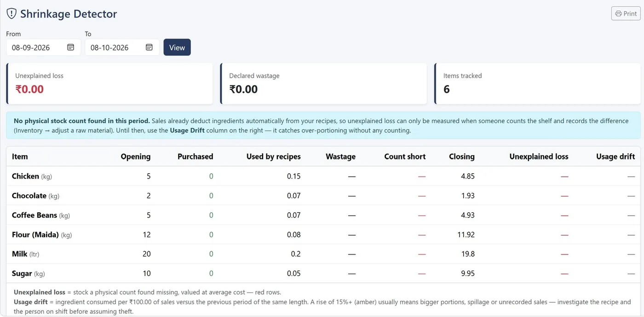Click Milk opening stock value 20
The height and width of the screenshot is (317, 644).
[x=147, y=254]
